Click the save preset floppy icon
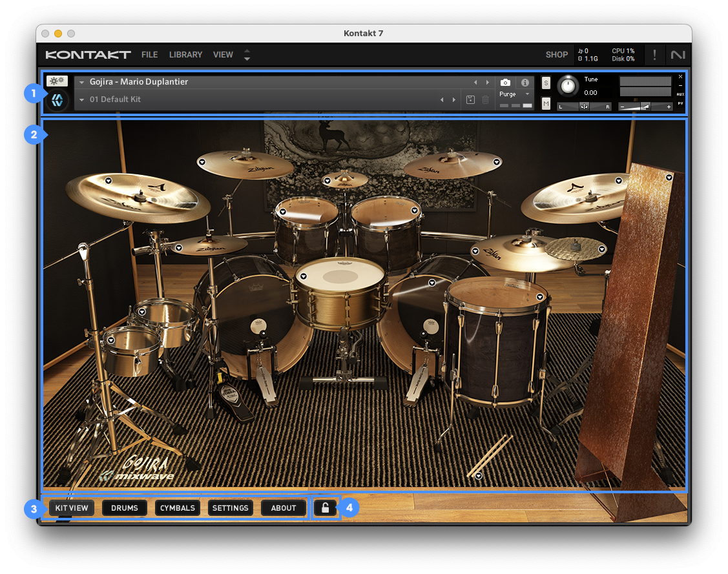Viewport: 728px width, 574px height. (x=470, y=100)
